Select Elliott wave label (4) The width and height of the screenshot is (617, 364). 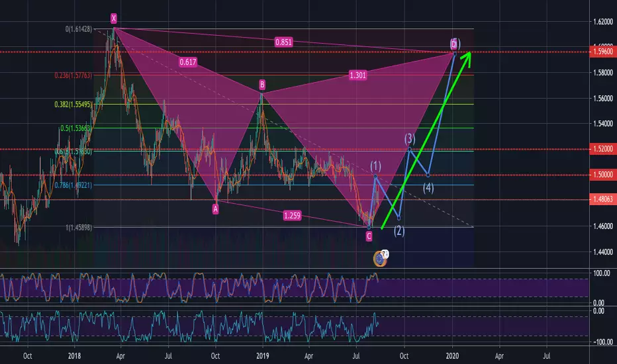428,188
